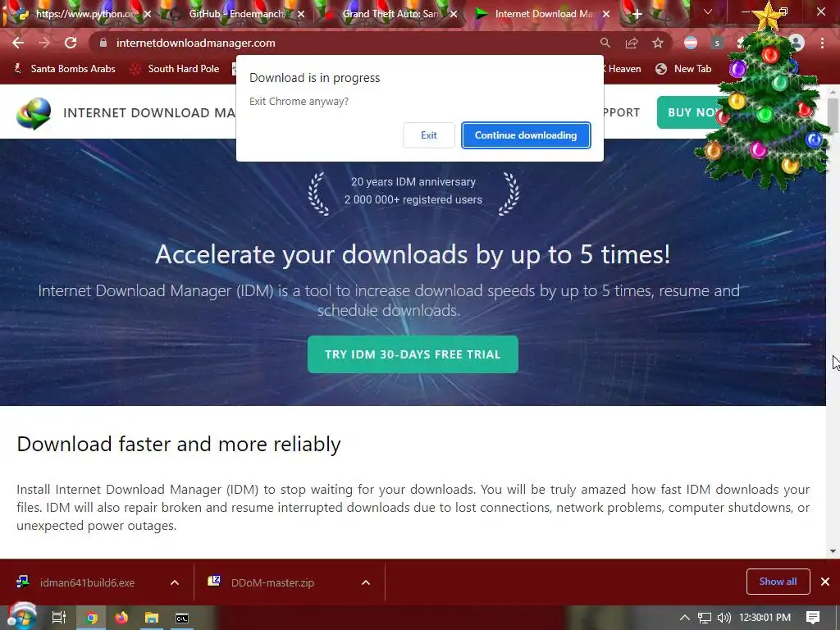Screen dimensions: 840x630
Task: Click the Chrome profile avatar icon
Action: (x=797, y=43)
